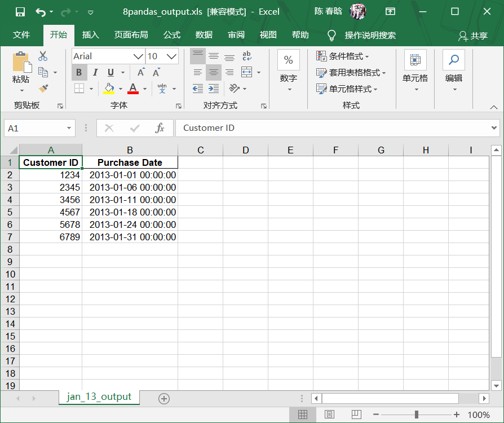Click the jan_13_output sheet tab
504x423 pixels.
pos(99,397)
